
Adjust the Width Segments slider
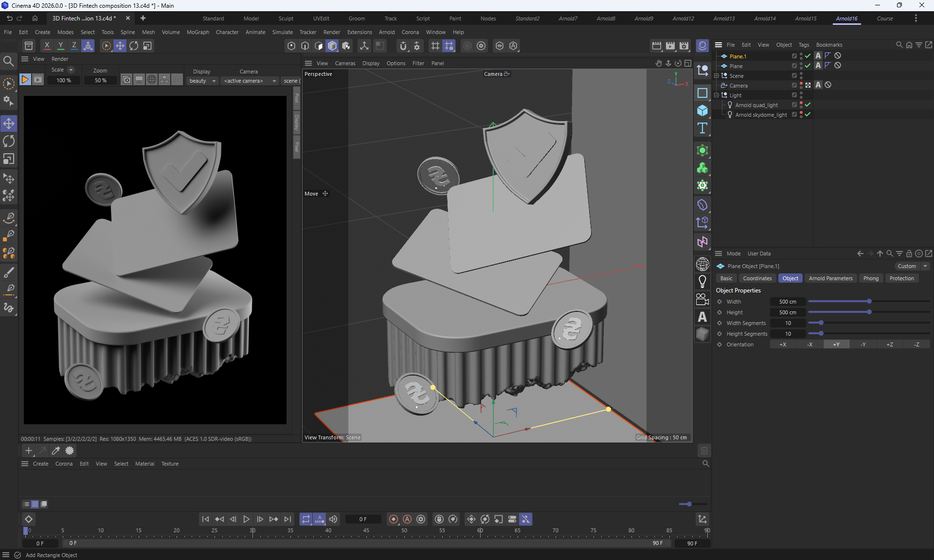pyautogui.click(x=821, y=323)
